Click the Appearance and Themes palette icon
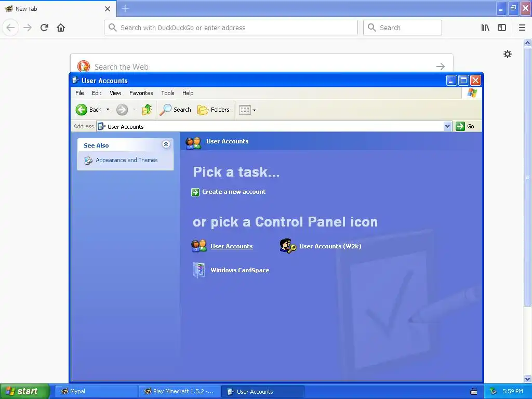This screenshot has width=532, height=399. coord(88,160)
